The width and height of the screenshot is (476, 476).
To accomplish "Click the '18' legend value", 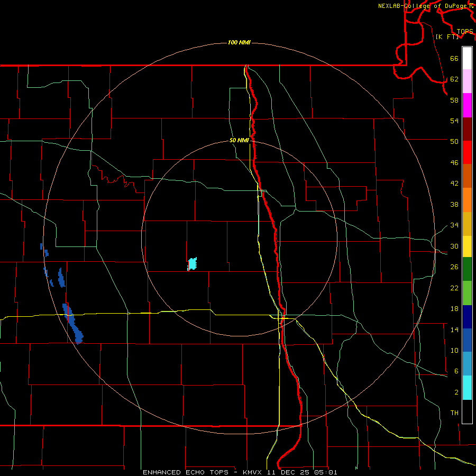I will [x=454, y=309].
